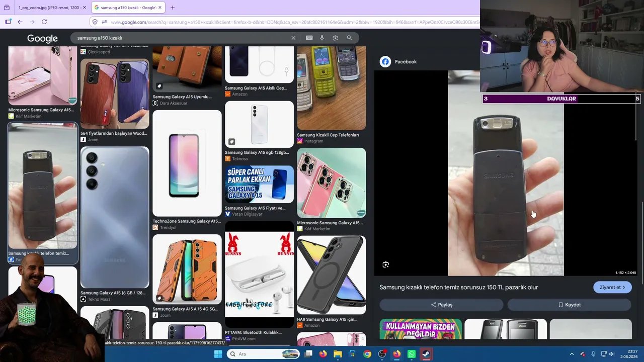Open Steam from the taskbar

[x=426, y=354]
